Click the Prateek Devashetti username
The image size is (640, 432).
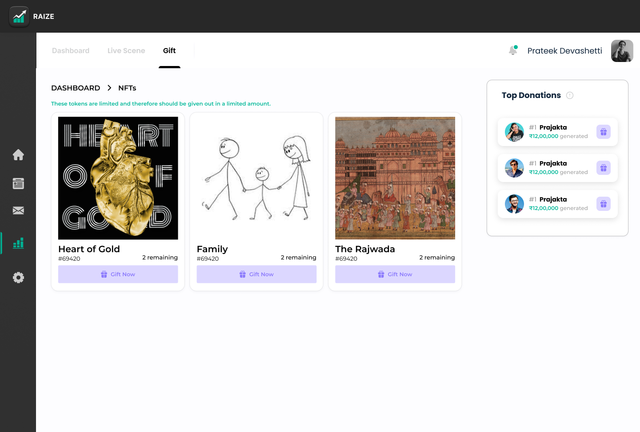pos(564,51)
